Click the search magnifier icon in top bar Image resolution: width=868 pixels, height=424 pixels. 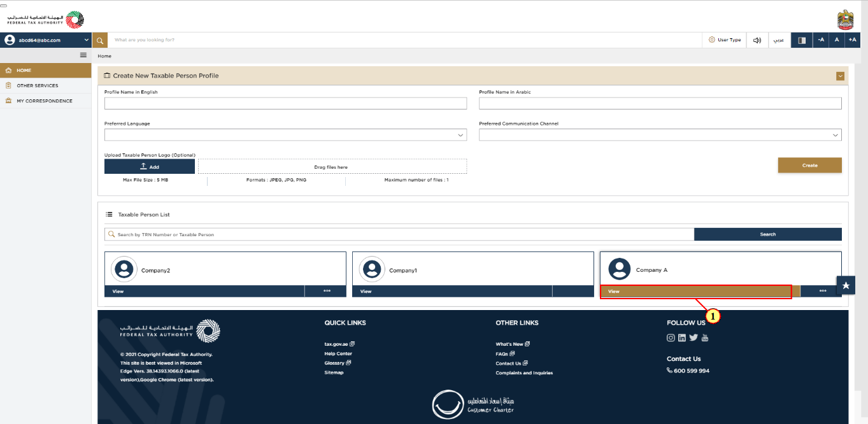100,40
